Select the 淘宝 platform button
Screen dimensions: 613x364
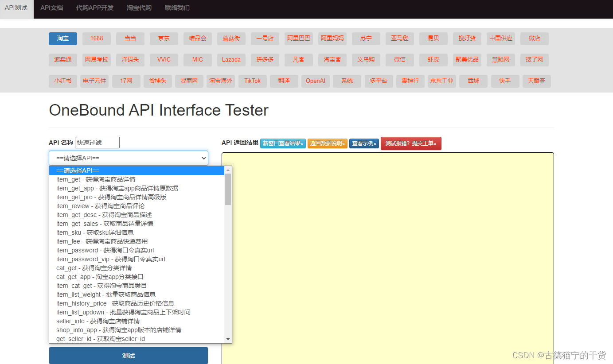(63, 39)
